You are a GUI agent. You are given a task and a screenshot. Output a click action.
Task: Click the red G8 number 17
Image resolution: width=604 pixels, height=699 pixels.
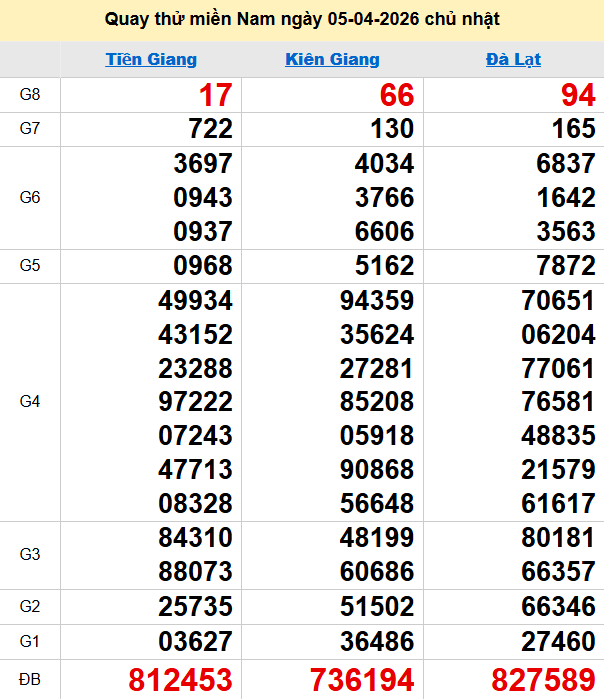[x=216, y=95]
